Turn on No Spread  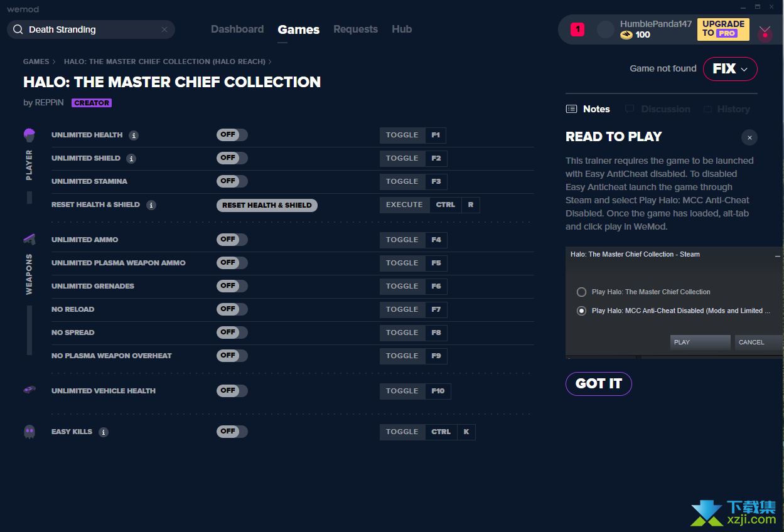click(x=232, y=332)
